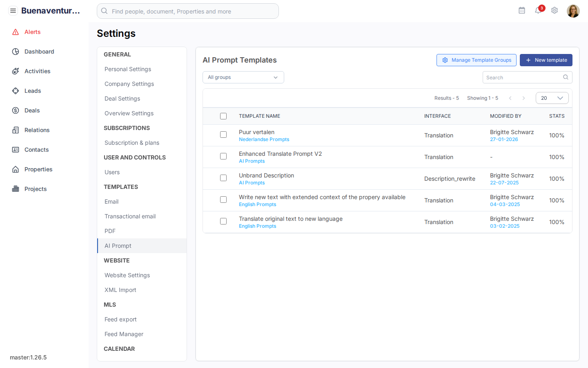Image resolution: width=588 pixels, height=368 pixels.
Task: Click the INTERFACE column header
Action: (x=437, y=116)
